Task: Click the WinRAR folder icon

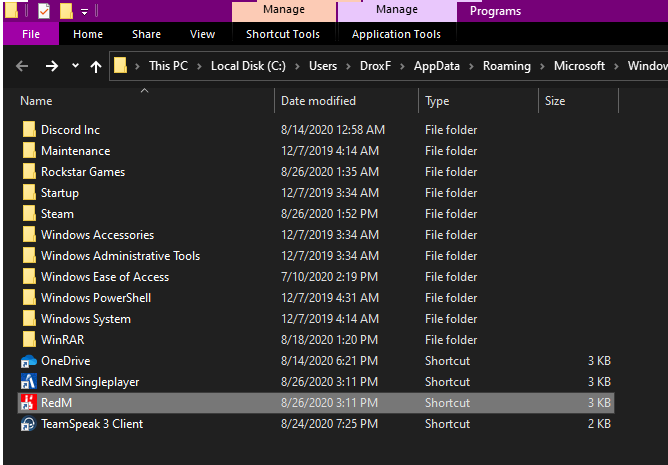Action: point(29,340)
